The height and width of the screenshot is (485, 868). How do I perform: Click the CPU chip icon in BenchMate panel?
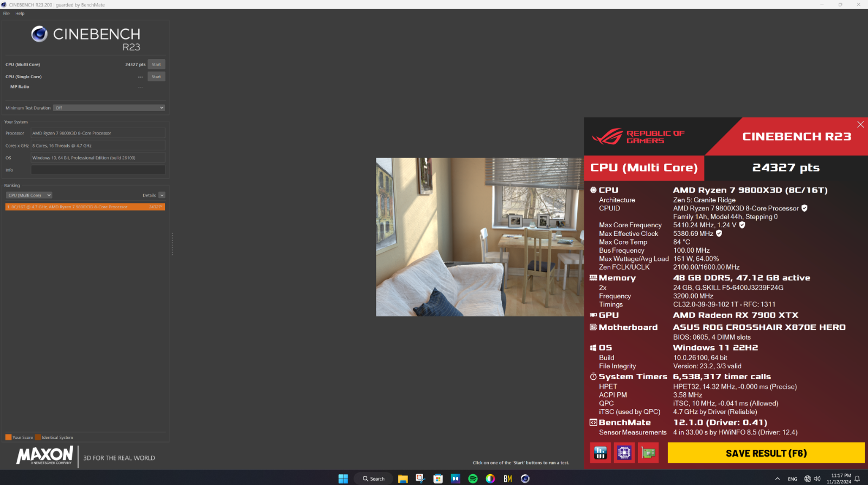point(593,190)
